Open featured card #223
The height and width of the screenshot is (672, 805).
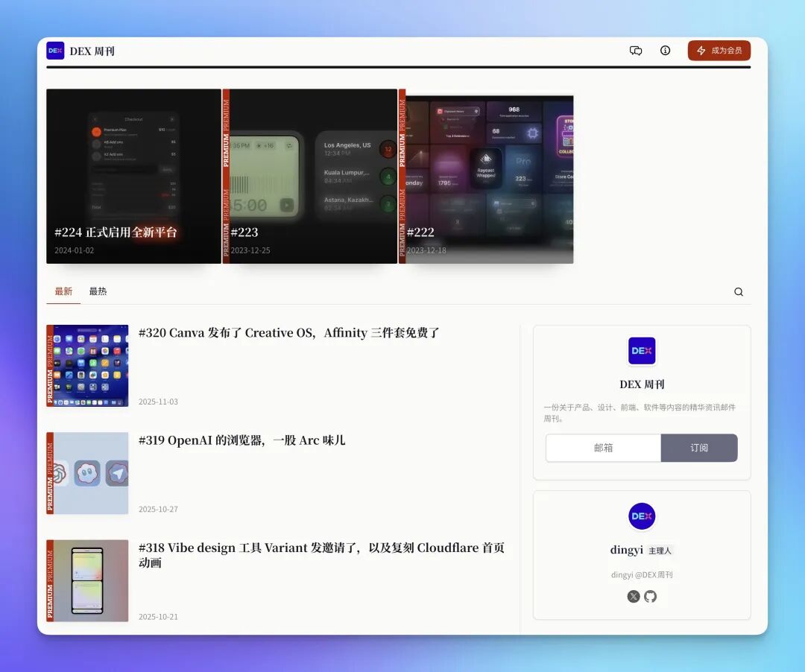tap(310, 177)
